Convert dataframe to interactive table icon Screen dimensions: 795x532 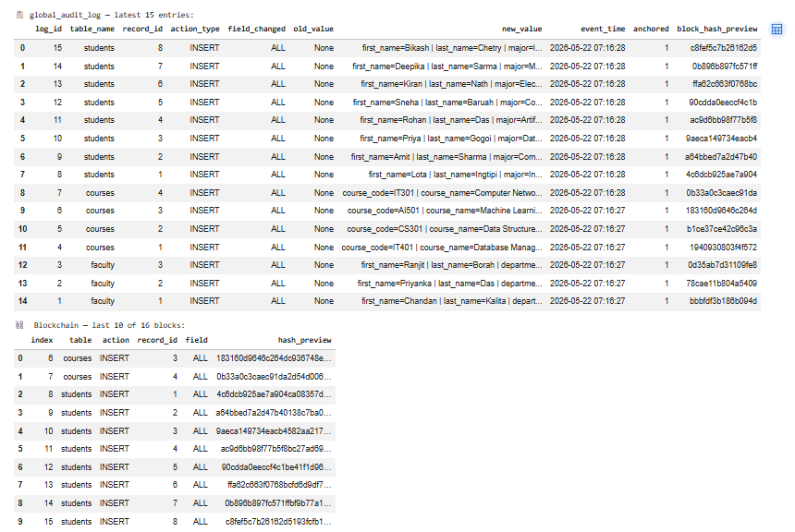point(777,30)
